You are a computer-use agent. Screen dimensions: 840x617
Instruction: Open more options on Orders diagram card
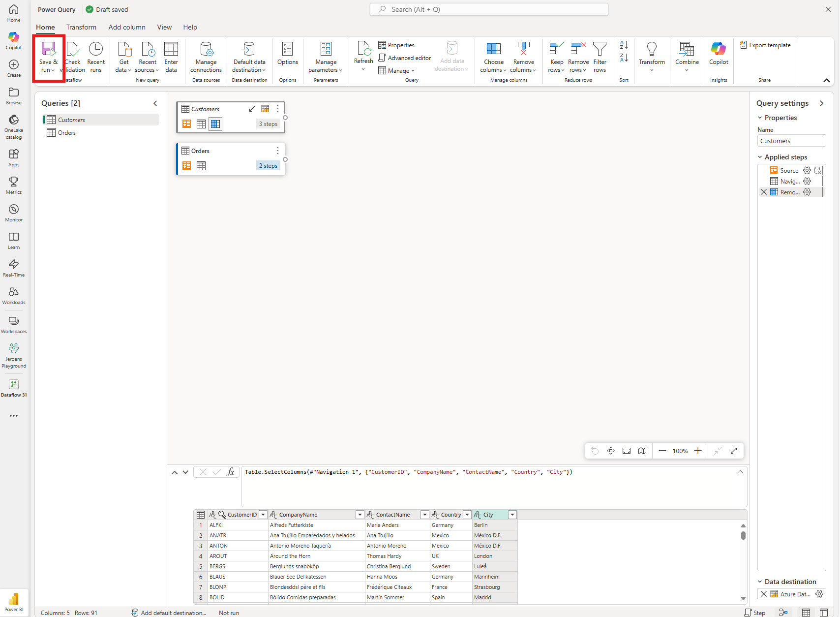click(x=278, y=151)
